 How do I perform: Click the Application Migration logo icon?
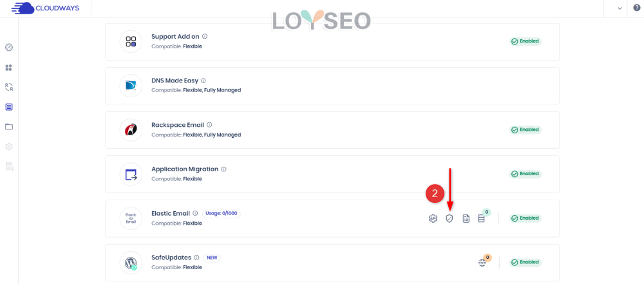[131, 174]
